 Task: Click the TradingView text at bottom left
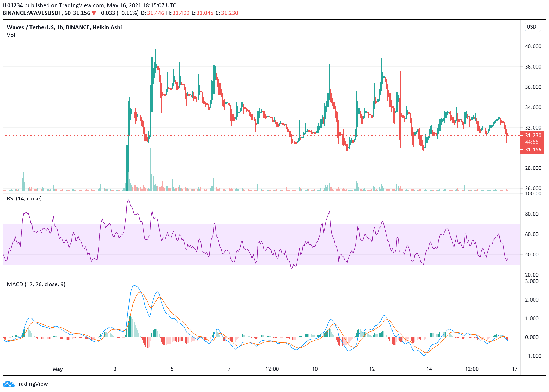(x=32, y=384)
